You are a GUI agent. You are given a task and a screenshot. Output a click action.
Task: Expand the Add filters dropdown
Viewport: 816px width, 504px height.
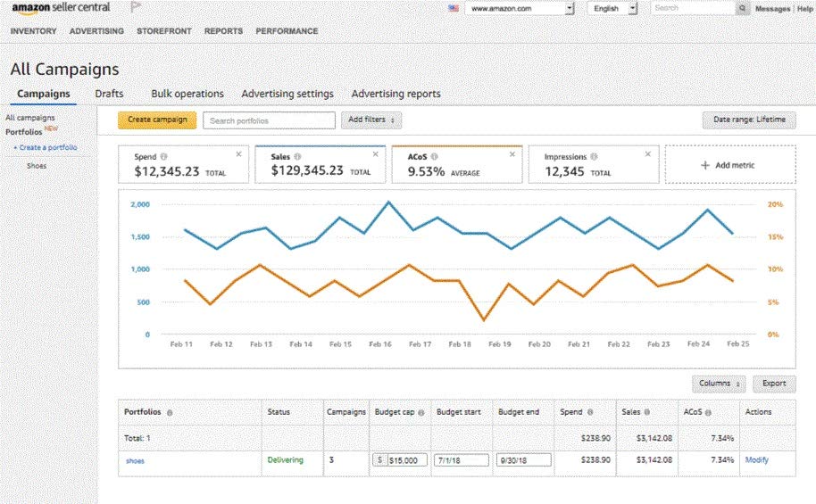(x=371, y=120)
